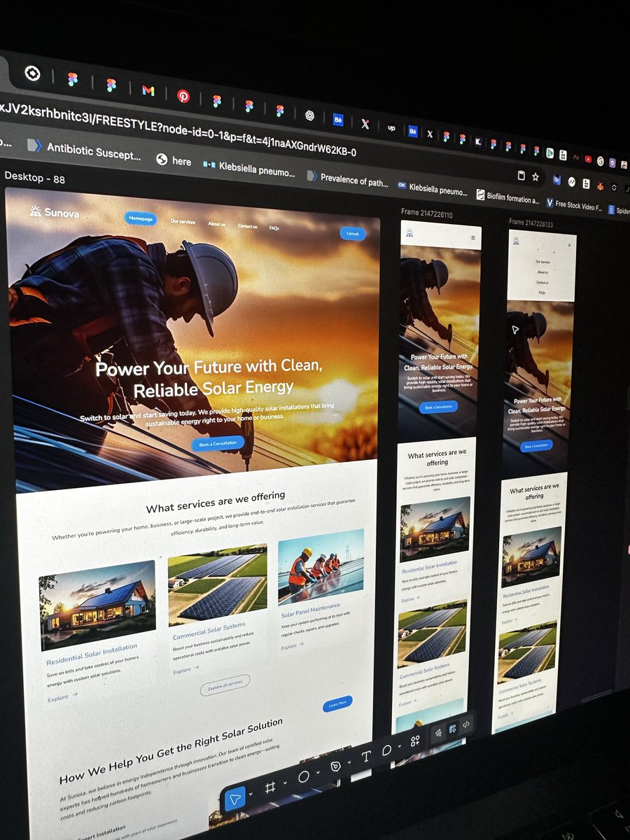Open the orange bug extension icon
The height and width of the screenshot is (840, 630).
pyautogui.click(x=600, y=186)
